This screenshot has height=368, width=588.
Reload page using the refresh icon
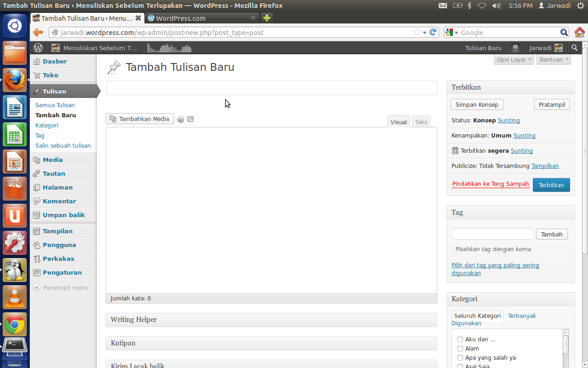[x=433, y=32]
